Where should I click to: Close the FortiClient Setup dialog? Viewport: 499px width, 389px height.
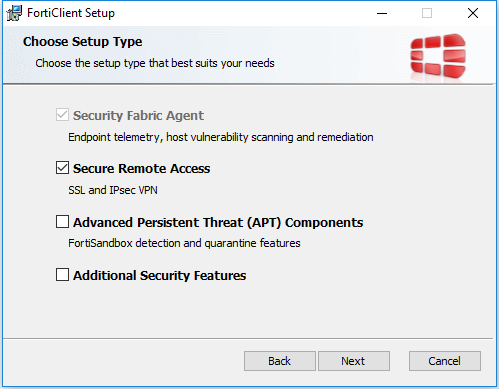pyautogui.click(x=473, y=13)
